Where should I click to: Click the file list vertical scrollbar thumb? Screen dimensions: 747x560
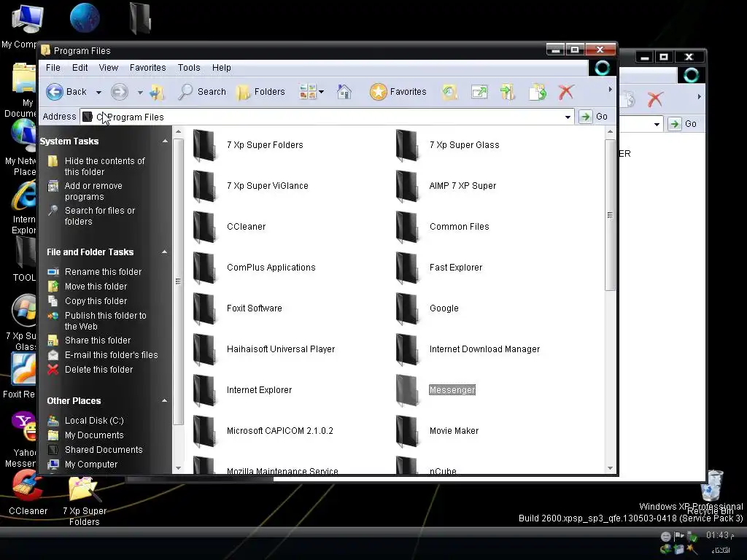coord(610,215)
